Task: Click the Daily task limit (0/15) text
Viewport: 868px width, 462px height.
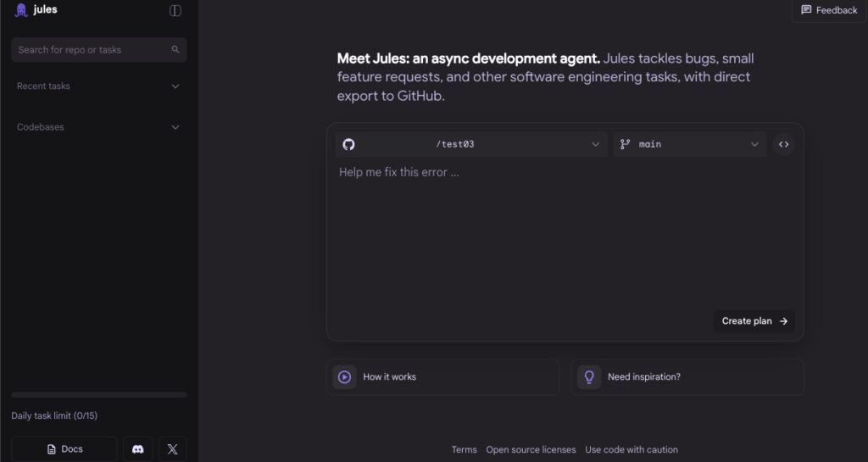Action: pyautogui.click(x=54, y=415)
